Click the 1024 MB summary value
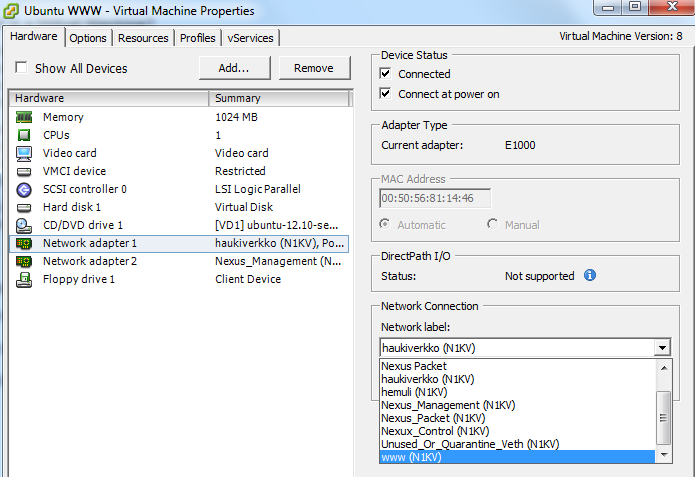The image size is (695, 477). pyautogui.click(x=236, y=117)
